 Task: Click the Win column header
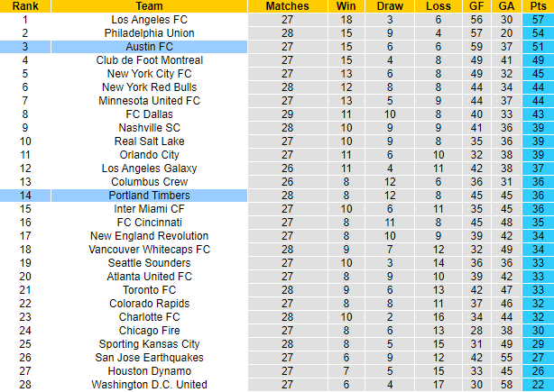(347, 5)
